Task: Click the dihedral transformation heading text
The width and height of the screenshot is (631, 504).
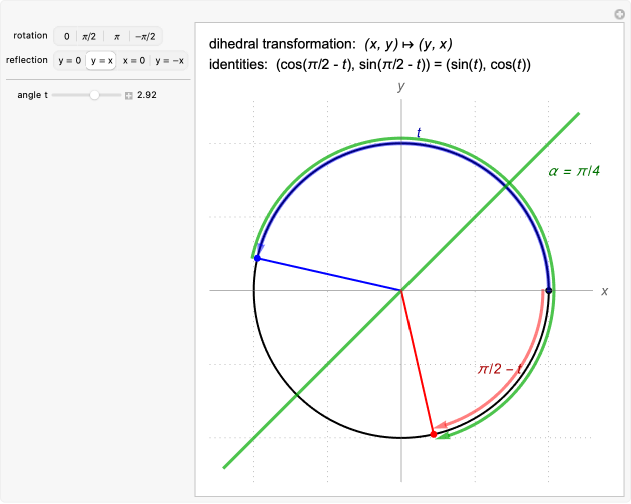Action: tap(330, 44)
